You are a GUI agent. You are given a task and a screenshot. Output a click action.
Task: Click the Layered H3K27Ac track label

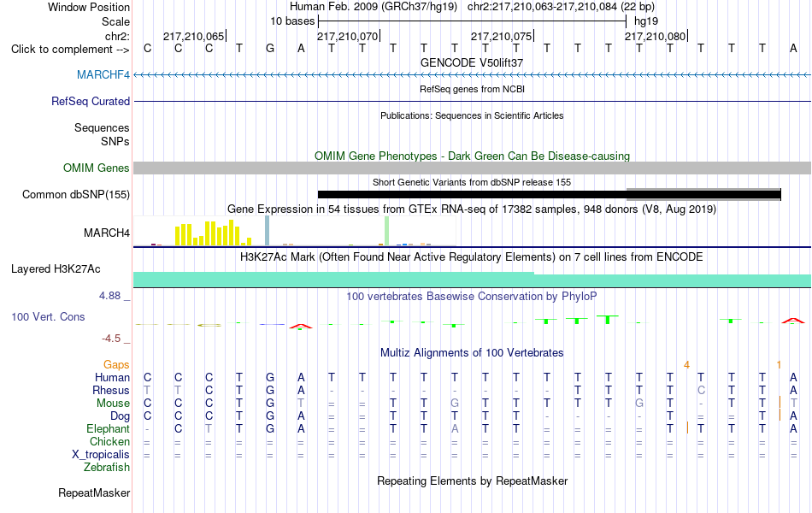tap(56, 269)
